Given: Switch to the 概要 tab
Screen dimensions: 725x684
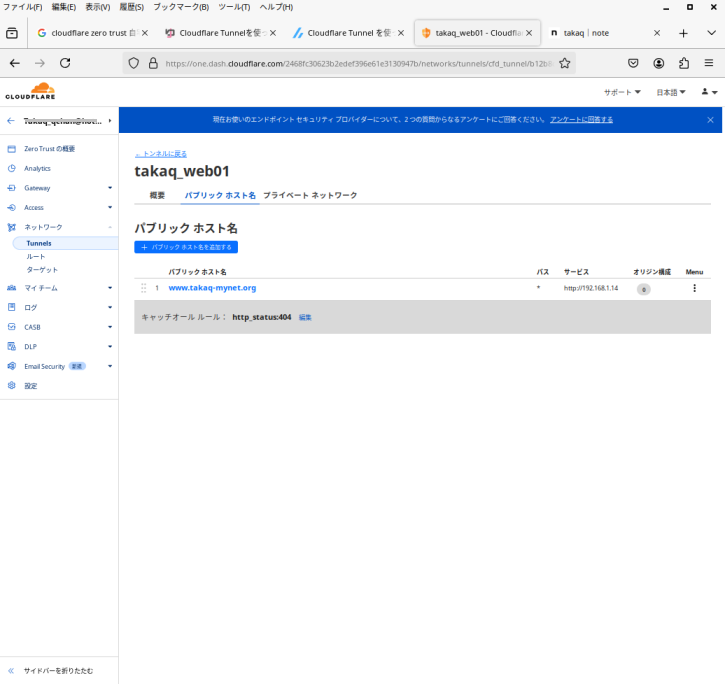Looking at the screenshot, I should 157,195.
